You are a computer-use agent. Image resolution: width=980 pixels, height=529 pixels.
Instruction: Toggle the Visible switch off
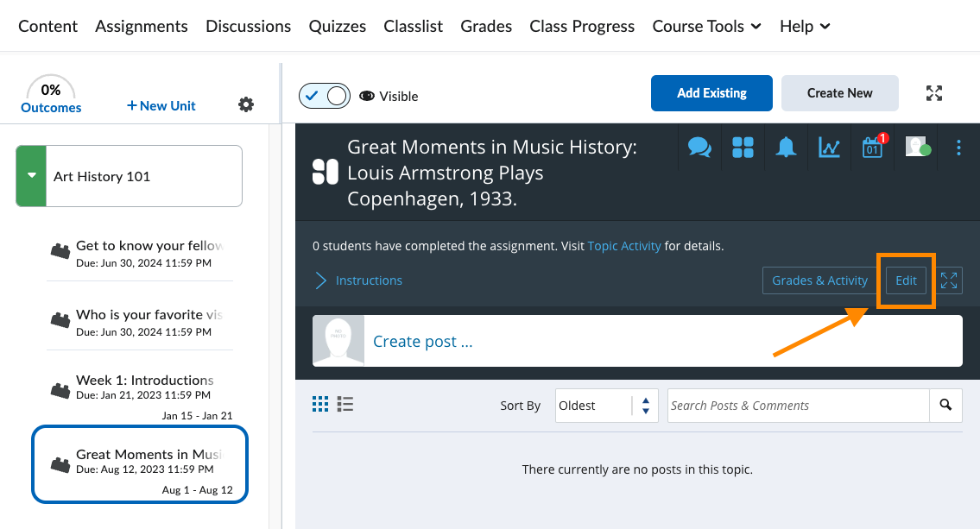[x=325, y=96]
